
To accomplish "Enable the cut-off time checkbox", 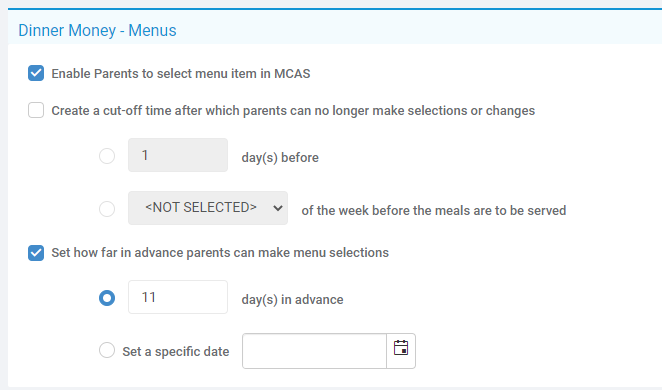I will click(x=36, y=110).
